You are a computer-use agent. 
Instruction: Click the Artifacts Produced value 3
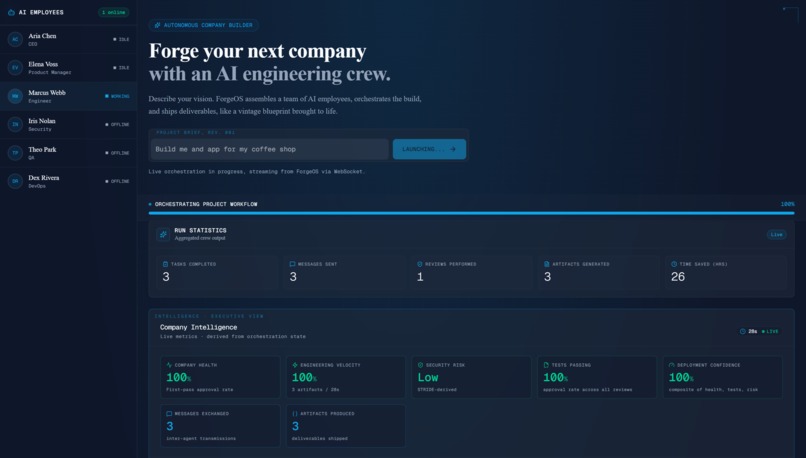295,426
